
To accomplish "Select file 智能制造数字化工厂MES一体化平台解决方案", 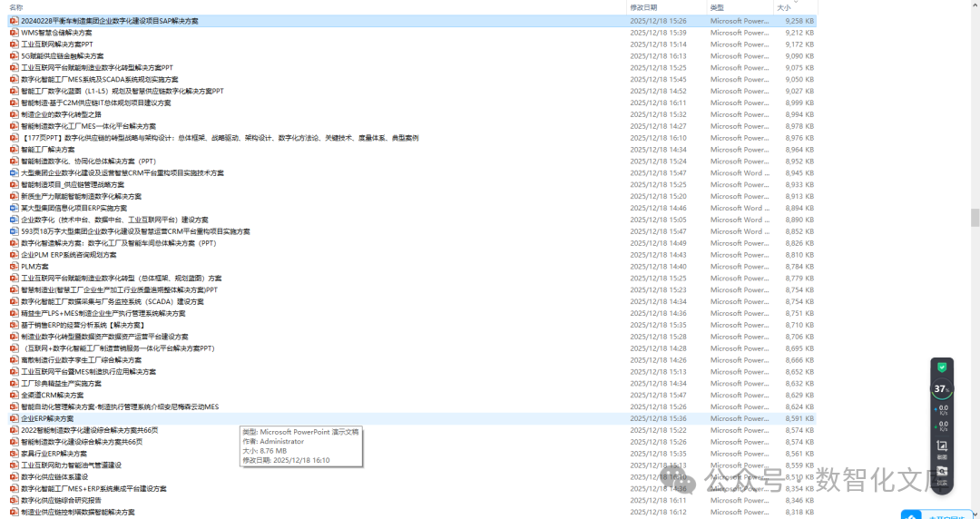I will coord(88,126).
